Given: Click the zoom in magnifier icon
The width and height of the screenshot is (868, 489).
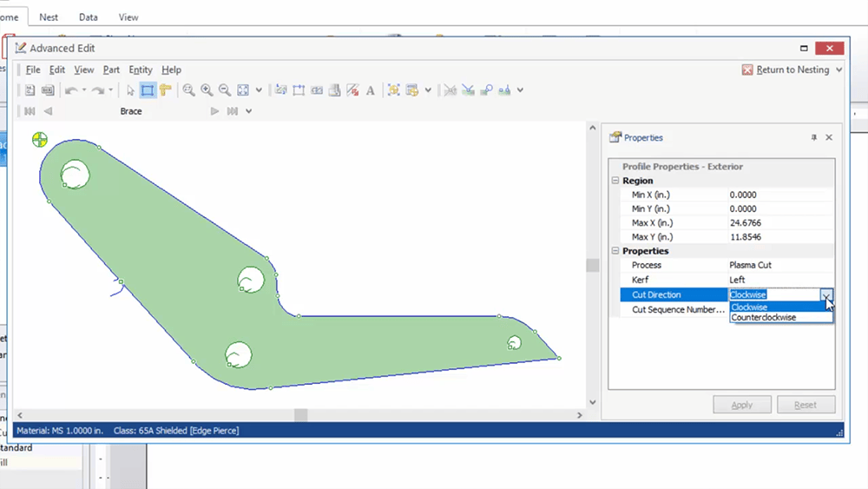Looking at the screenshot, I should pyautogui.click(x=207, y=90).
